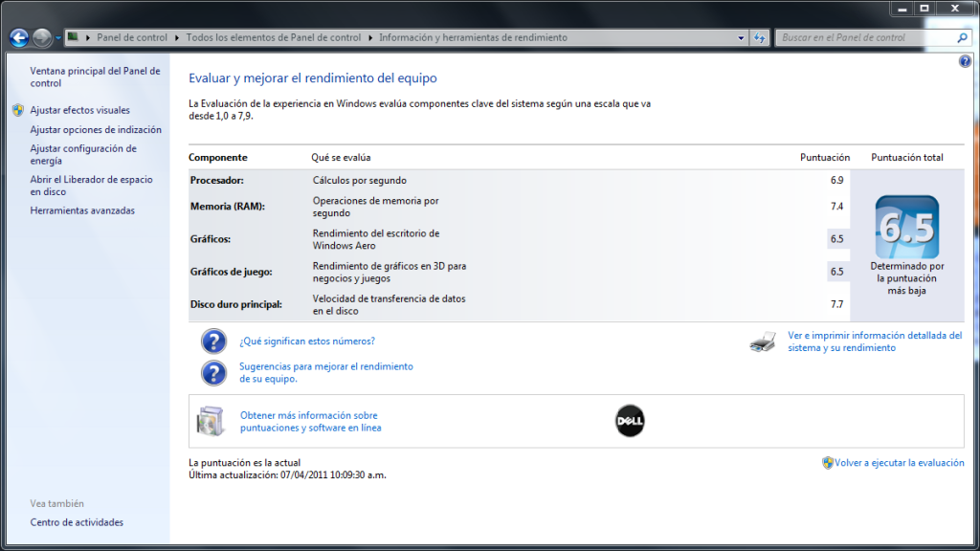Click the greyed Forward arrow button
The height and width of the screenshot is (551, 980).
pyautogui.click(x=42, y=38)
